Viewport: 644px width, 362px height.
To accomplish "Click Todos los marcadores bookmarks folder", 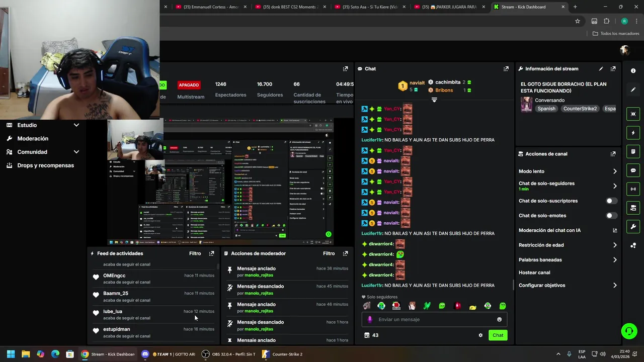I will pos(616,34).
